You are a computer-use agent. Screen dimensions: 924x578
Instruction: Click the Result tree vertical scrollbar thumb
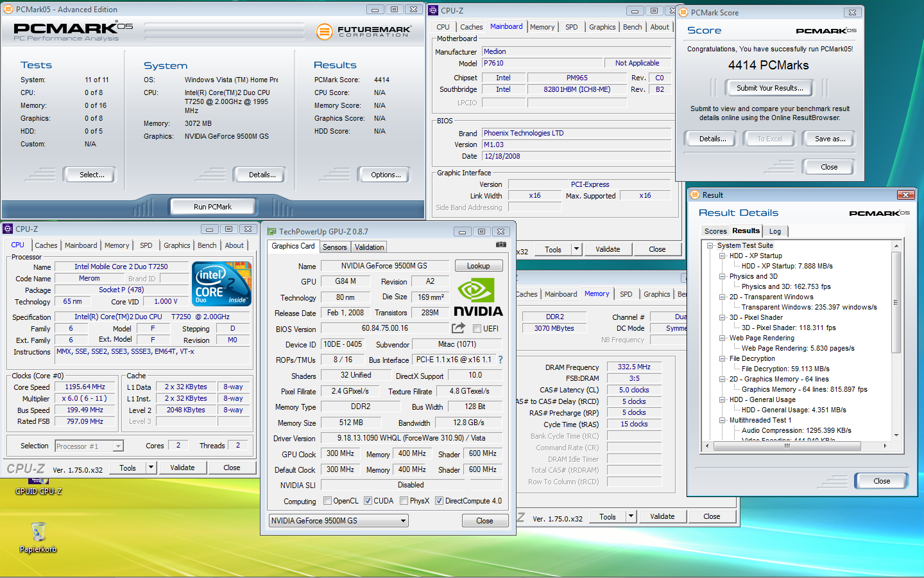(x=896, y=302)
